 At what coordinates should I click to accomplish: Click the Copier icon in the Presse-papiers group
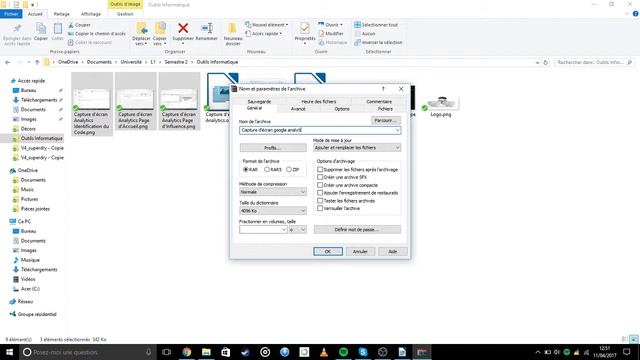(41, 28)
